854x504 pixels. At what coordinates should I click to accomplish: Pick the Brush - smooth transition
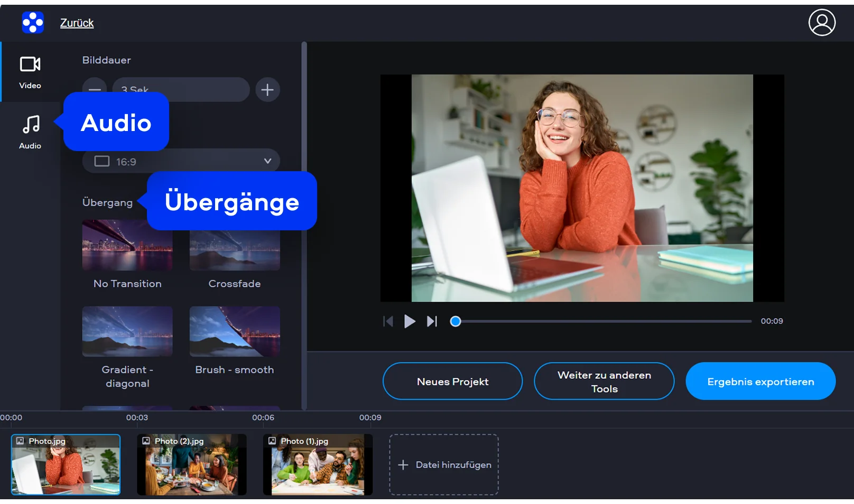[x=235, y=332]
